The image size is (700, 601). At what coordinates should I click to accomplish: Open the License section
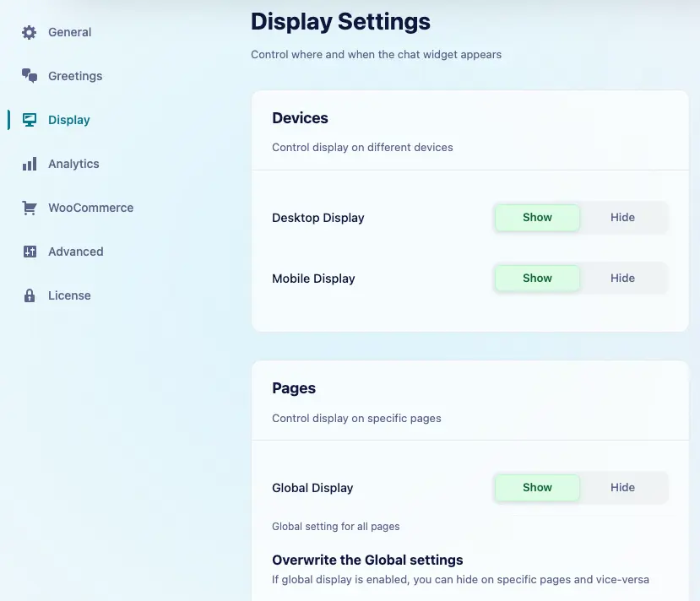69,295
